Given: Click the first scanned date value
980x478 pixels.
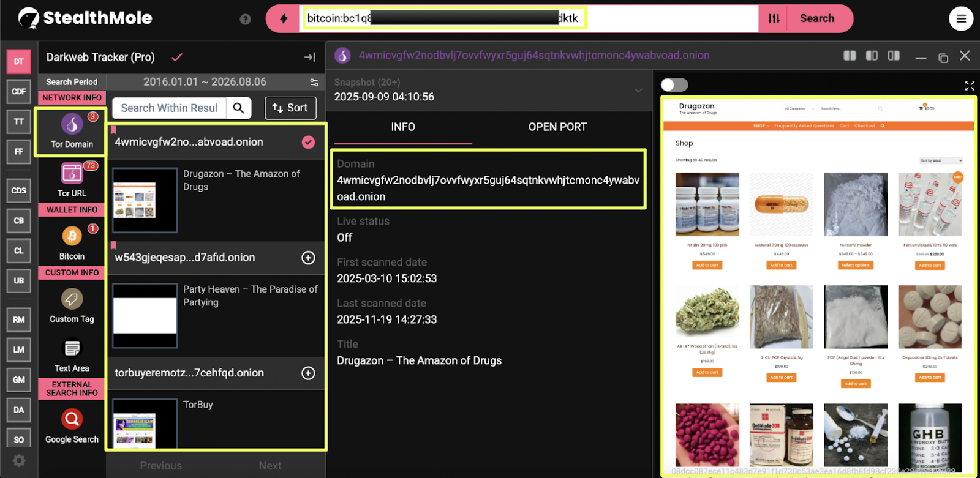Looking at the screenshot, I should click(387, 279).
